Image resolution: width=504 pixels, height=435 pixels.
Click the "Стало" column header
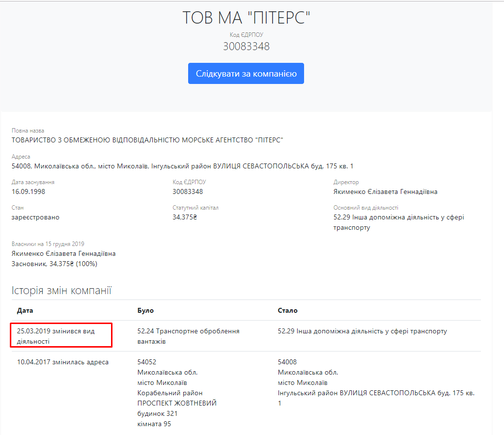click(287, 310)
